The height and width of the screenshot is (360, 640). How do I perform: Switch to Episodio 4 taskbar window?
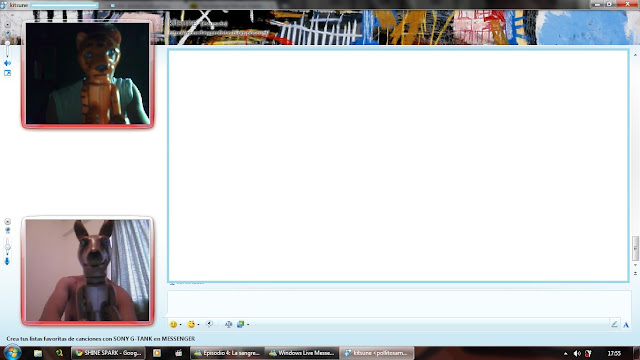click(x=227, y=353)
